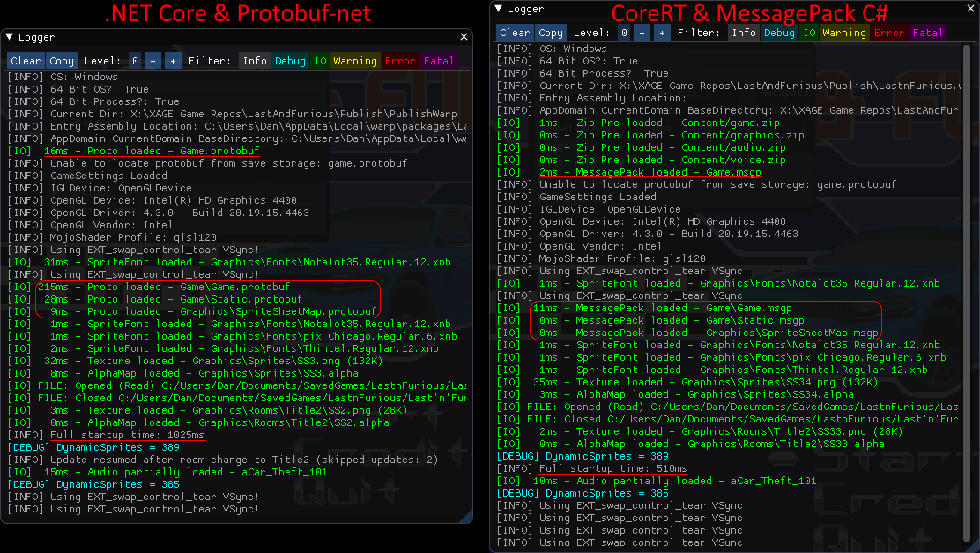Click Copy in the left Logger

coord(62,61)
